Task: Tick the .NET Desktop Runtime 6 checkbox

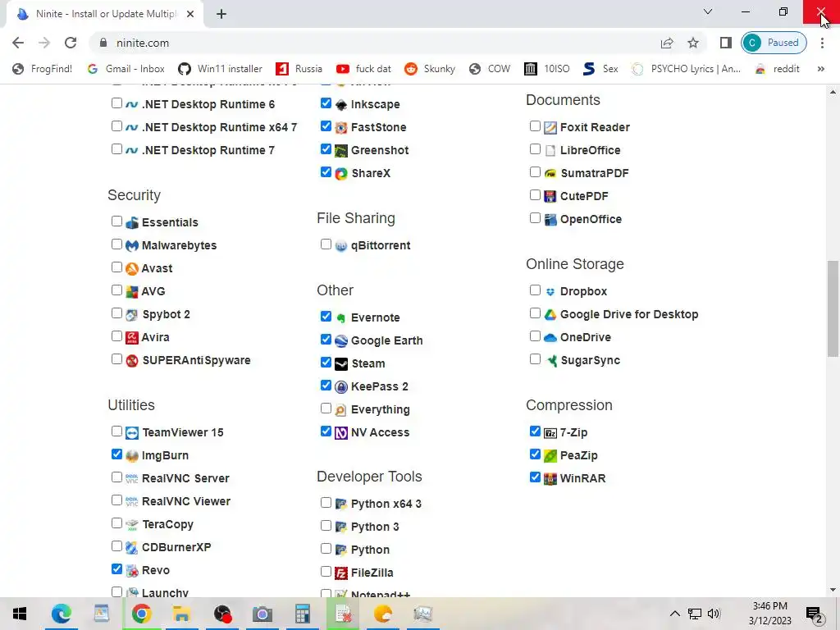Action: 116,103
